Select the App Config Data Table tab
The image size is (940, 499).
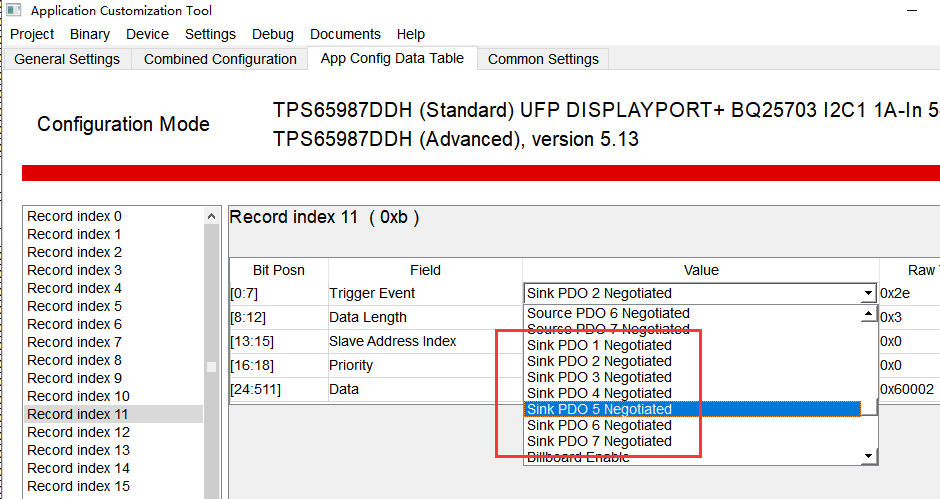pos(392,58)
